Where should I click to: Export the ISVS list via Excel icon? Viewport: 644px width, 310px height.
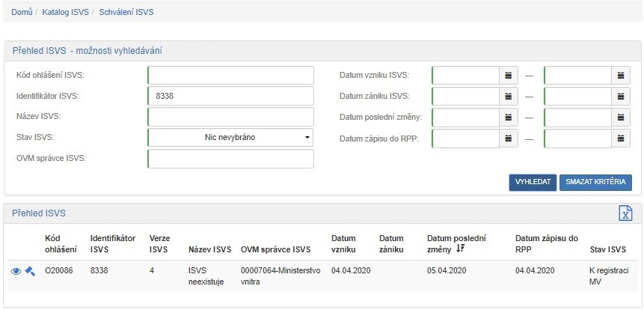625,213
